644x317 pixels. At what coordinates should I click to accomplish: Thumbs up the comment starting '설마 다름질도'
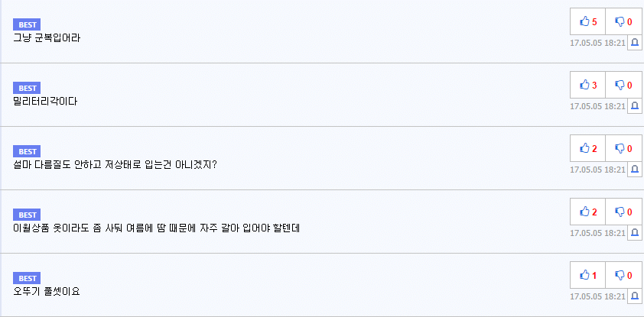tap(587, 148)
